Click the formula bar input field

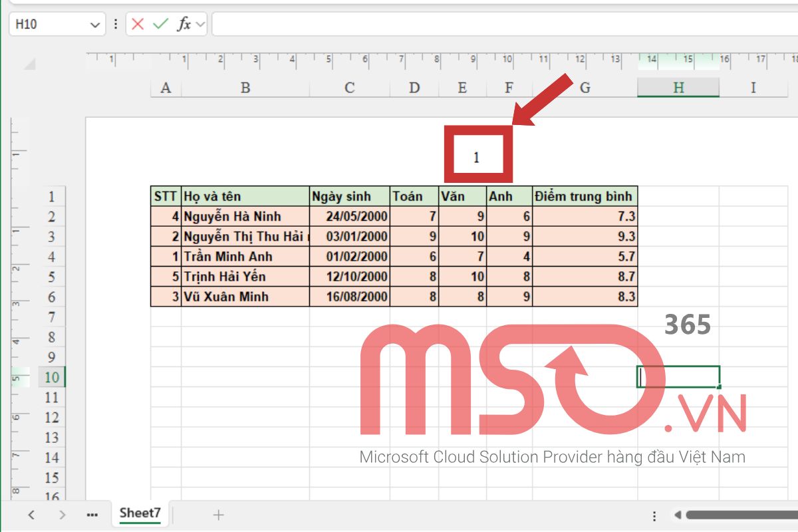tap(504, 25)
